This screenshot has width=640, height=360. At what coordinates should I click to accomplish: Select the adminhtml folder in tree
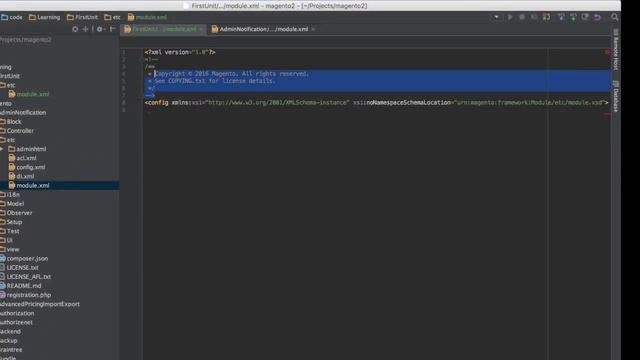click(27, 149)
